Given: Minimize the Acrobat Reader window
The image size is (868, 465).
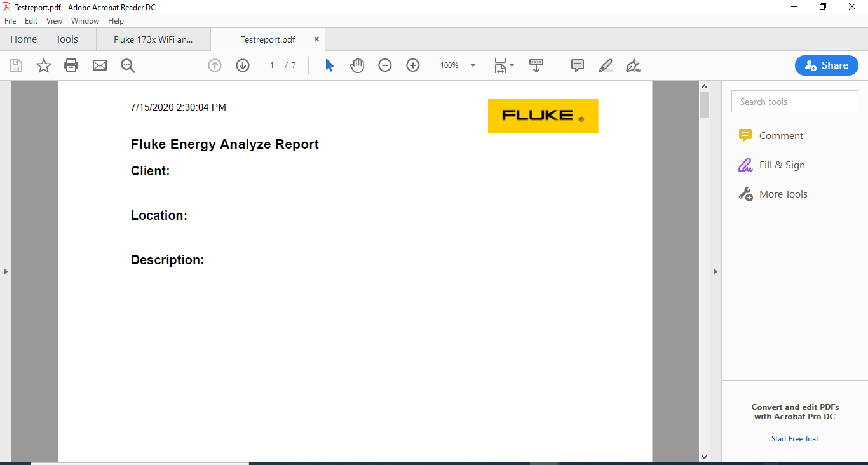Looking at the screenshot, I should pyautogui.click(x=794, y=7).
